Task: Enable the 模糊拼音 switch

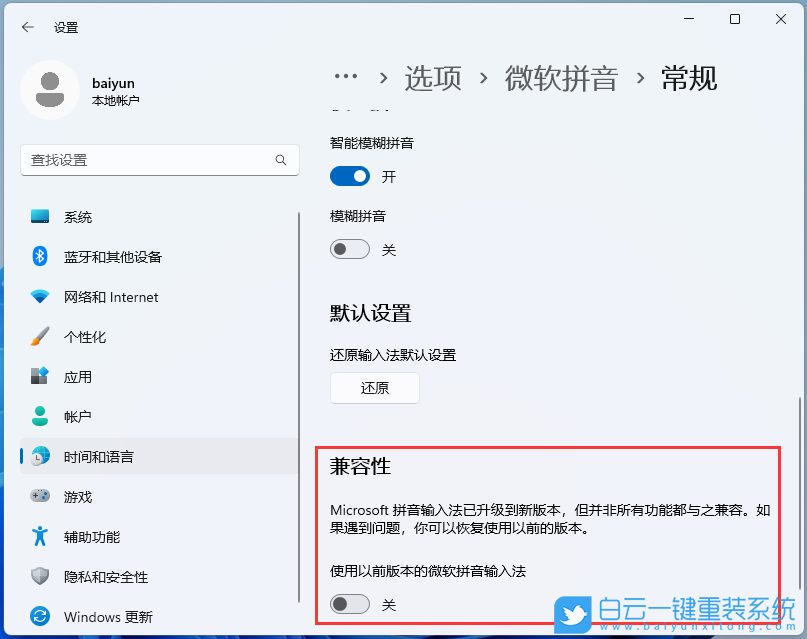Action: [x=349, y=249]
